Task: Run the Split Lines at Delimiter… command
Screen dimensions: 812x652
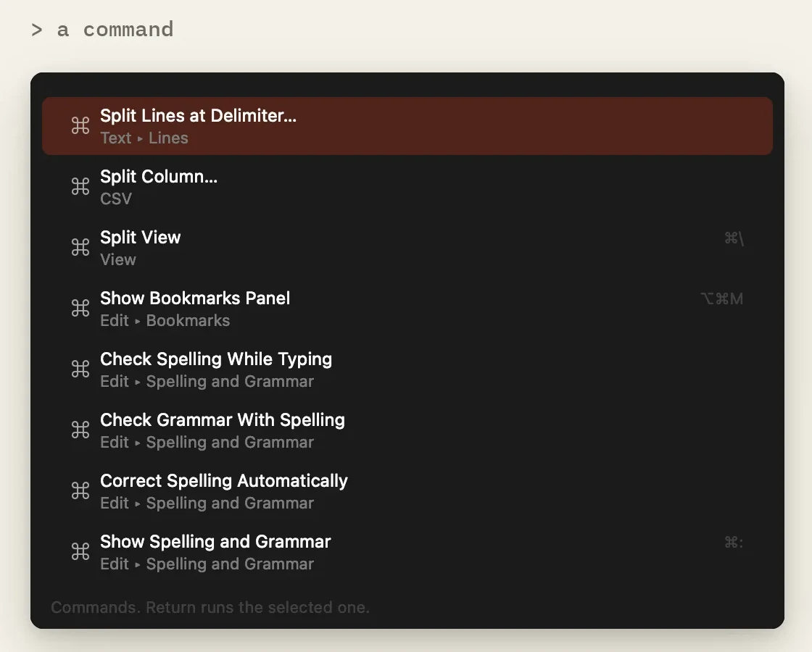Action: click(407, 126)
